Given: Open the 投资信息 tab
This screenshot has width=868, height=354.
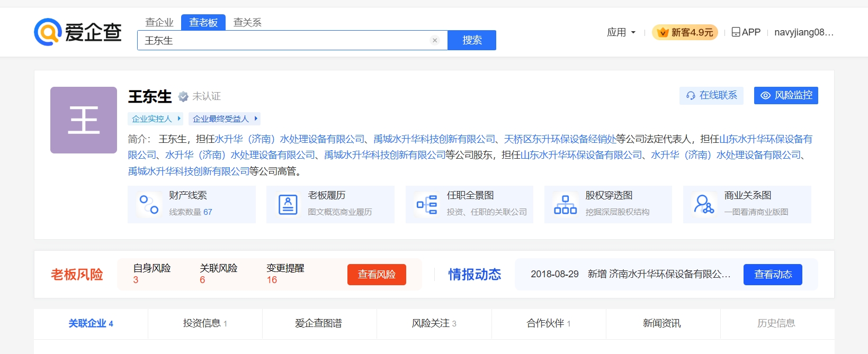Looking at the screenshot, I should (205, 323).
